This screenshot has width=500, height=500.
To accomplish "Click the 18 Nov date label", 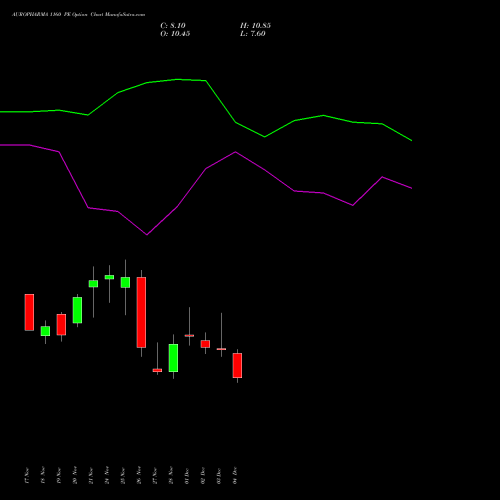I will point(43,475).
